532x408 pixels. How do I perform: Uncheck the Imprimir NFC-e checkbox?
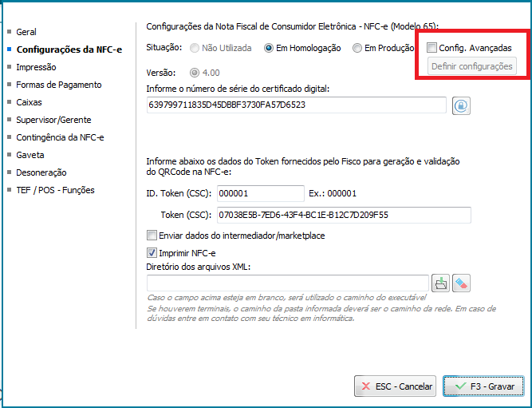pos(152,253)
